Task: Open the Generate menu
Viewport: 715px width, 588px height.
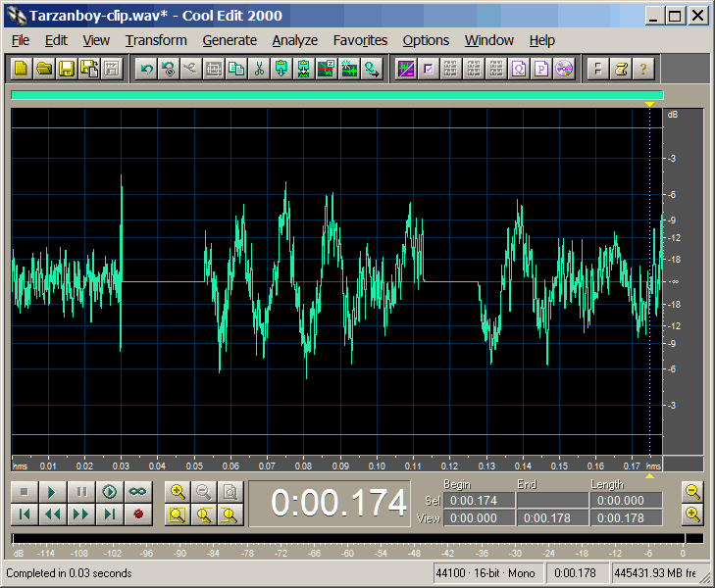Action: (230, 40)
